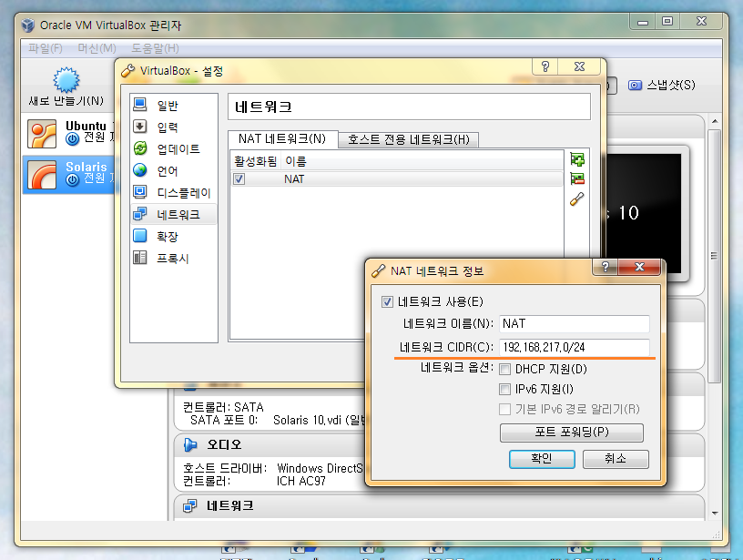Click the 스냅샷(S) snapshot camera icon

click(x=635, y=86)
